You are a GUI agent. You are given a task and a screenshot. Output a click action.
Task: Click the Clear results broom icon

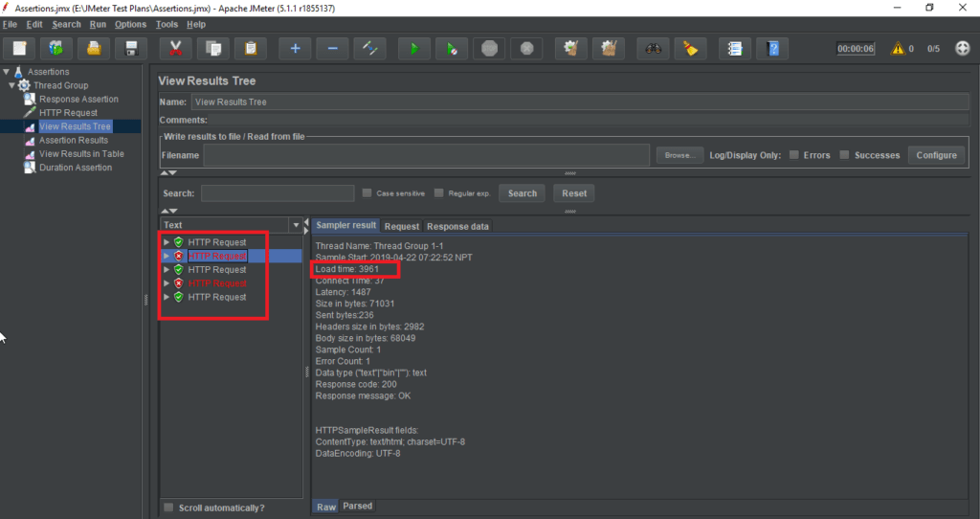pos(571,49)
